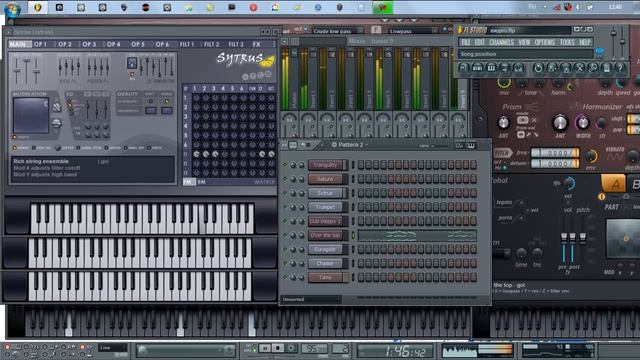
Task: Click the blue online news icon
Action: tap(600, 52)
